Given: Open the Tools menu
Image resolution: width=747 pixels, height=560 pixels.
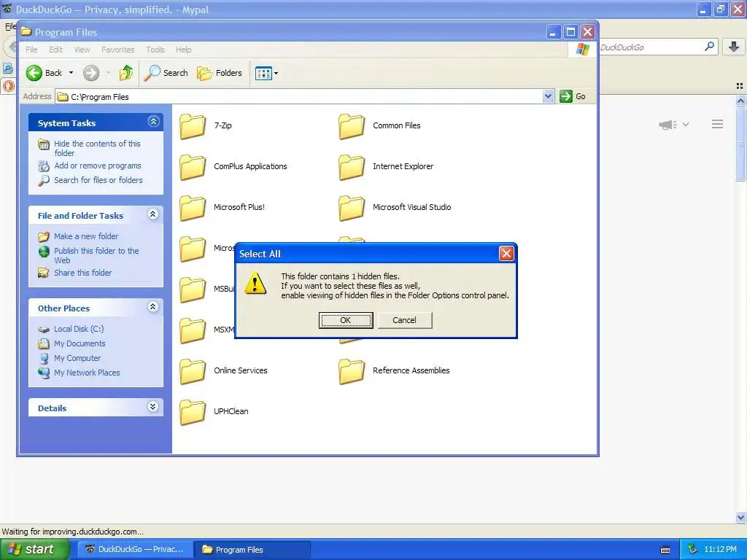Looking at the screenshot, I should click(155, 50).
